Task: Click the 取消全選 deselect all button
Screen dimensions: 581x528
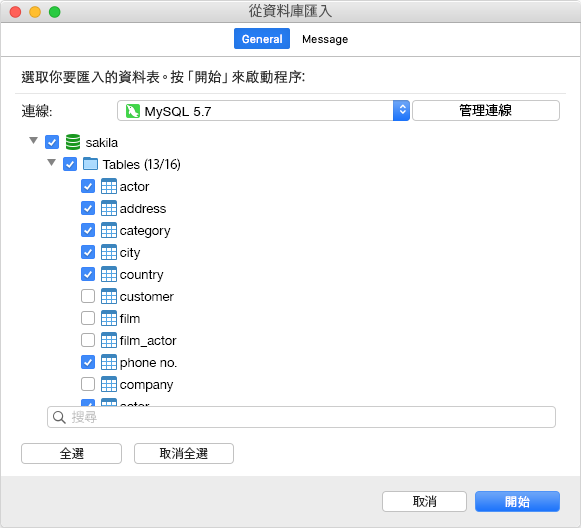Action: click(184, 454)
